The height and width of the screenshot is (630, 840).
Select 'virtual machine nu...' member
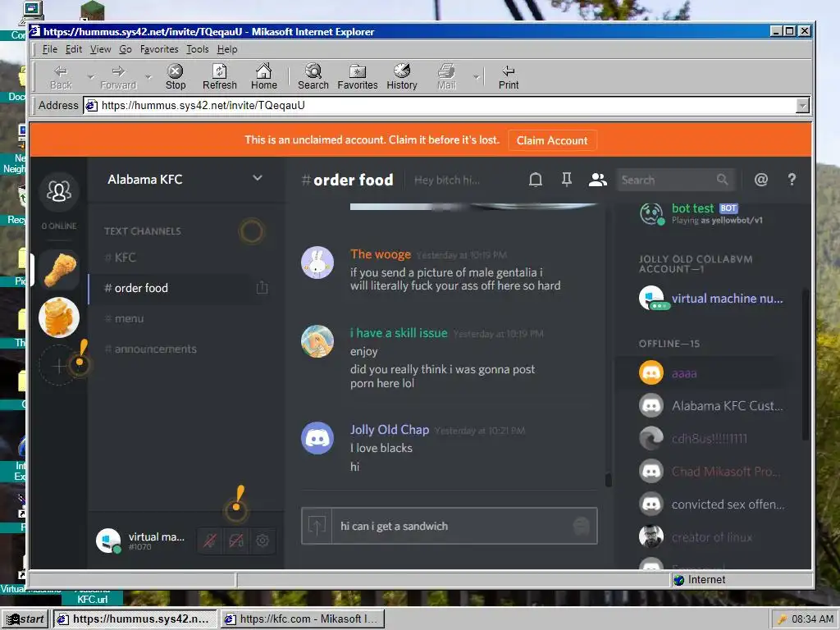(710, 299)
